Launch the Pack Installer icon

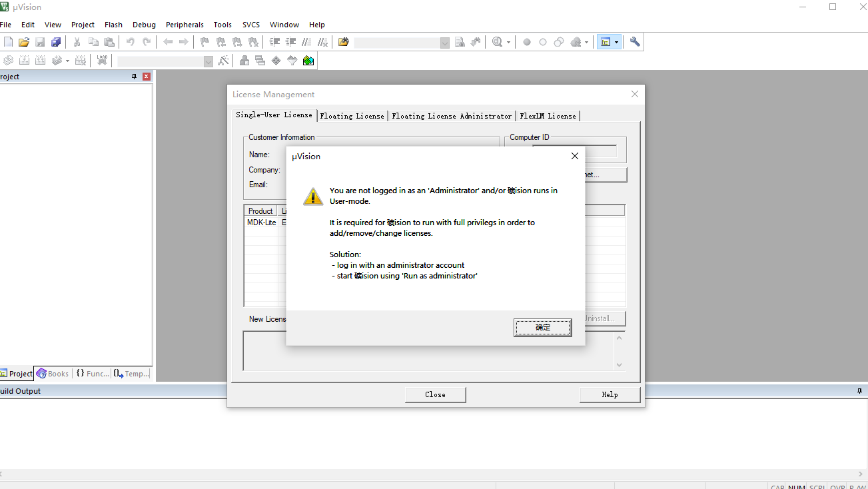pos(308,61)
